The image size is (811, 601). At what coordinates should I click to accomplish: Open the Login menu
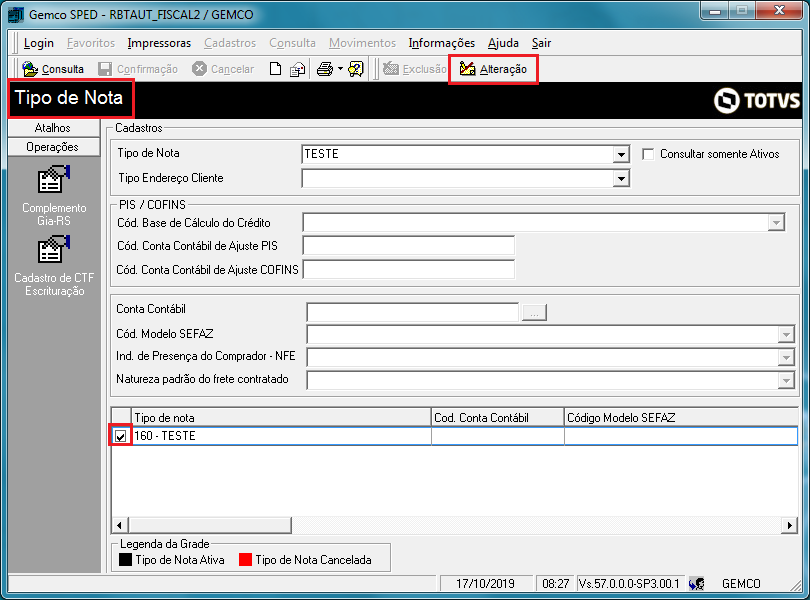click(x=38, y=43)
